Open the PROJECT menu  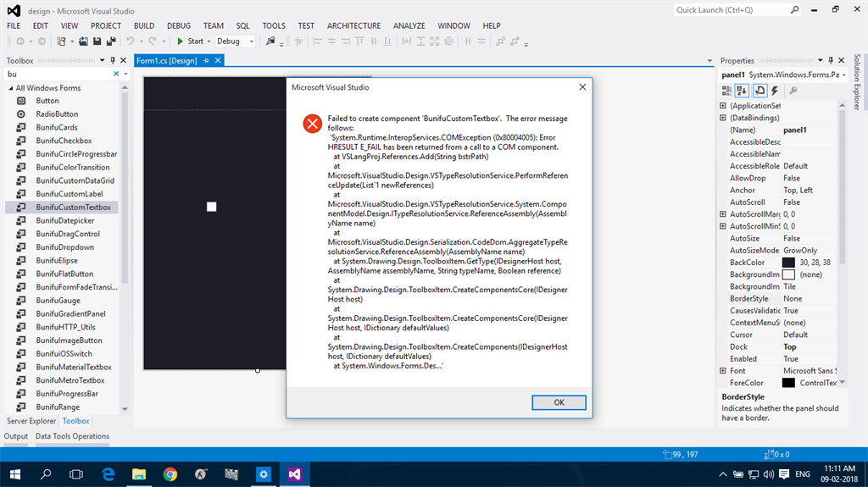(106, 26)
